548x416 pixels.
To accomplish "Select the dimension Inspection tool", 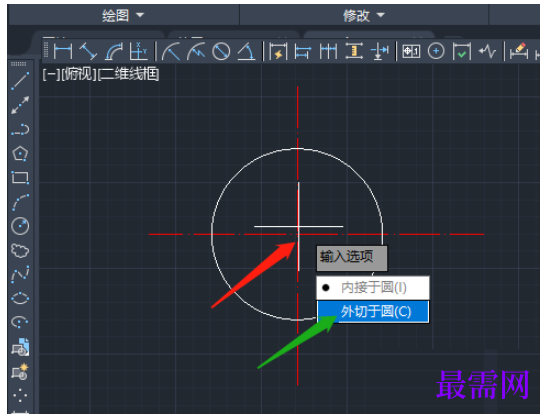I will pos(462,51).
